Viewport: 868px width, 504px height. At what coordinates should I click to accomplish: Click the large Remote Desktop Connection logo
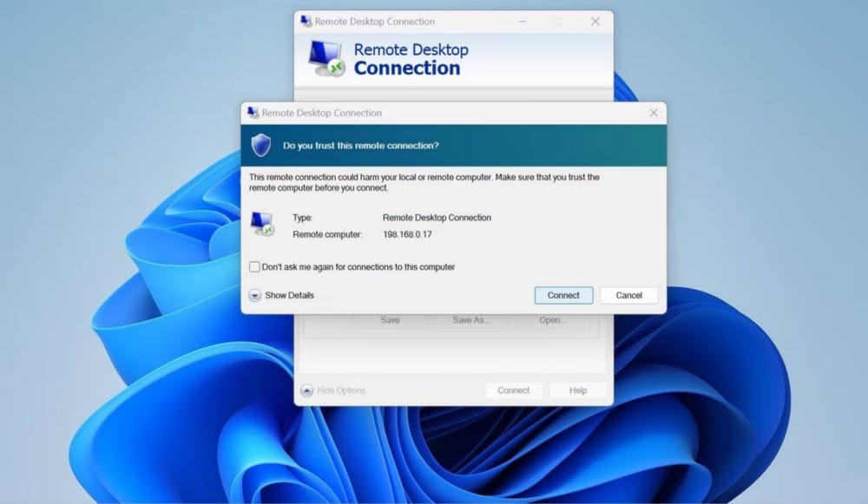[x=326, y=59]
